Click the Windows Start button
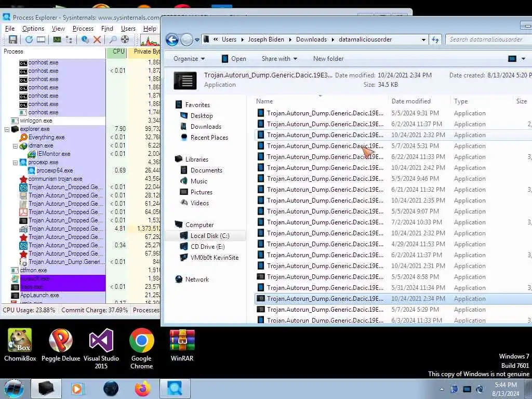The width and height of the screenshot is (532, 399). click(14, 389)
